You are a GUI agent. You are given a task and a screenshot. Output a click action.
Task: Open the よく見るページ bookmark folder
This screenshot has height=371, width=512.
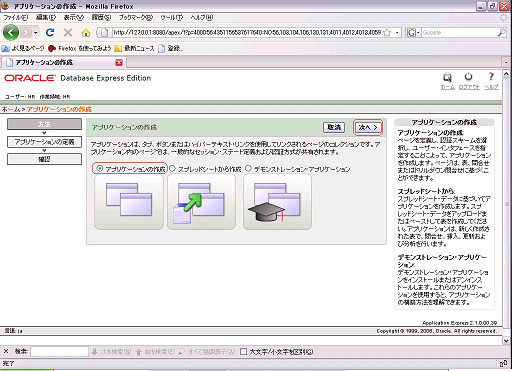[23, 48]
